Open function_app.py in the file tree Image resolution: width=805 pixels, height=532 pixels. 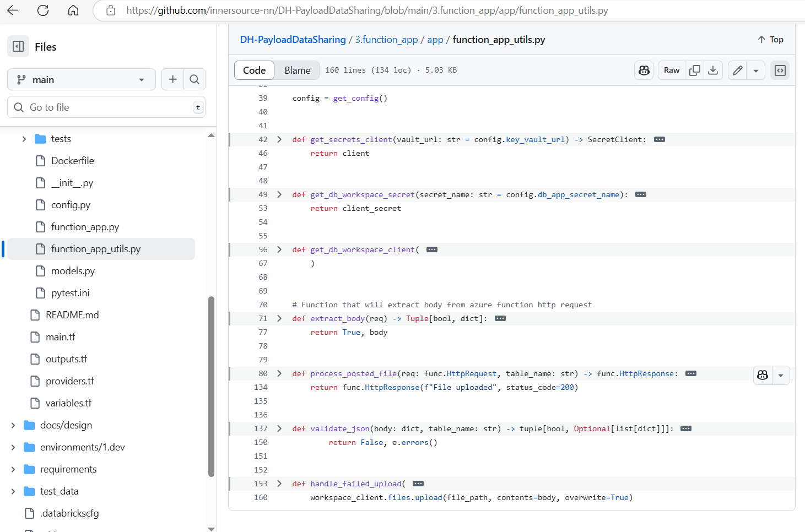pyautogui.click(x=85, y=227)
